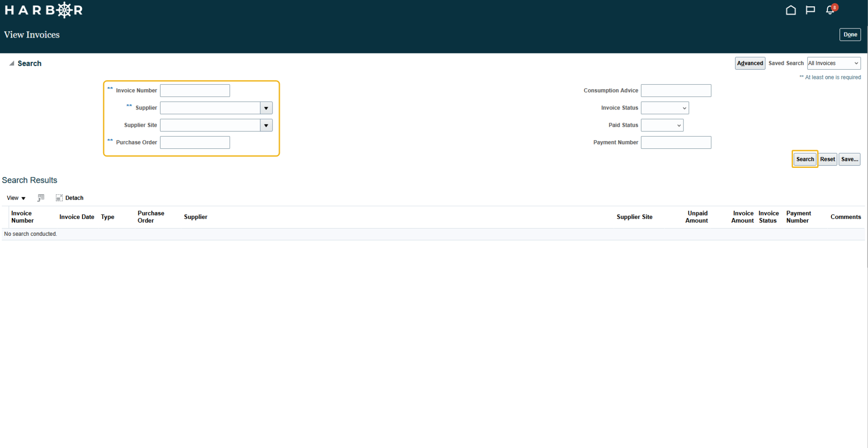This screenshot has width=868, height=448.
Task: Open the Supplier Site dropdown arrow
Action: 266,125
